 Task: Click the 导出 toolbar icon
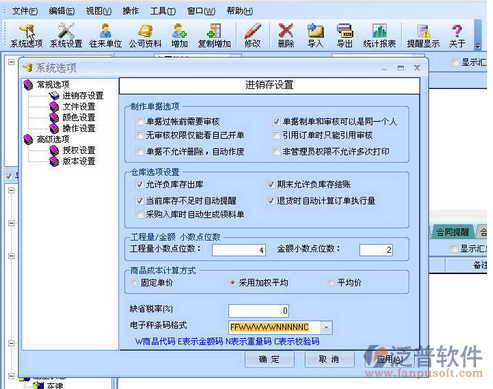tap(344, 35)
